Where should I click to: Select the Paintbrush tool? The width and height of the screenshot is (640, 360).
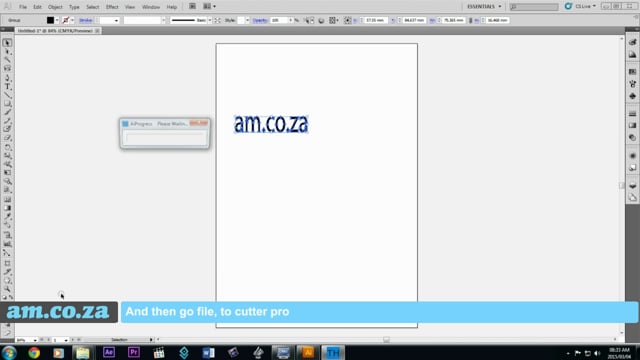tap(7, 112)
